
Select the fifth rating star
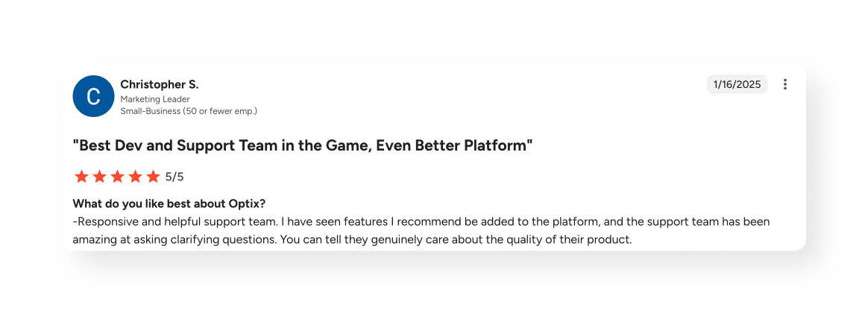tap(153, 177)
